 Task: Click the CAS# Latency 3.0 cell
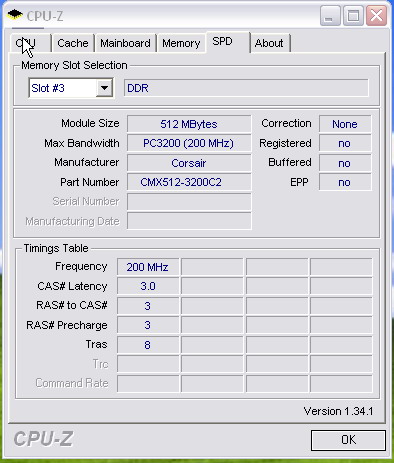click(148, 286)
